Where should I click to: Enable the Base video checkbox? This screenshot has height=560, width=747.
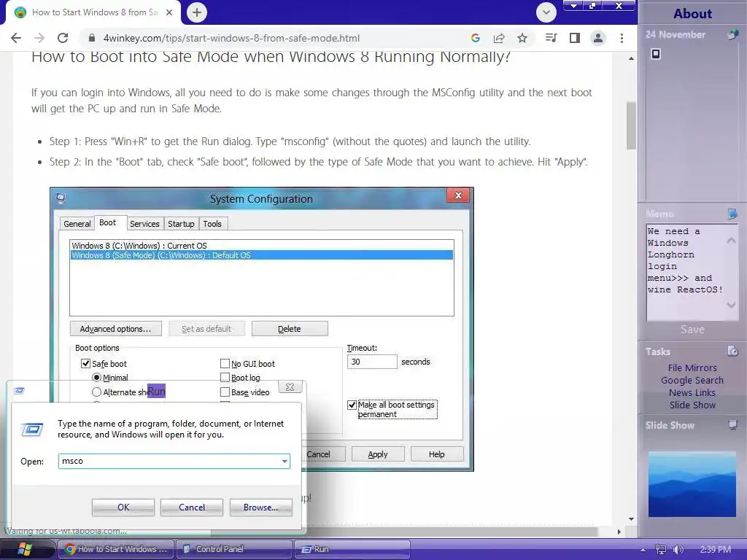coord(225,392)
